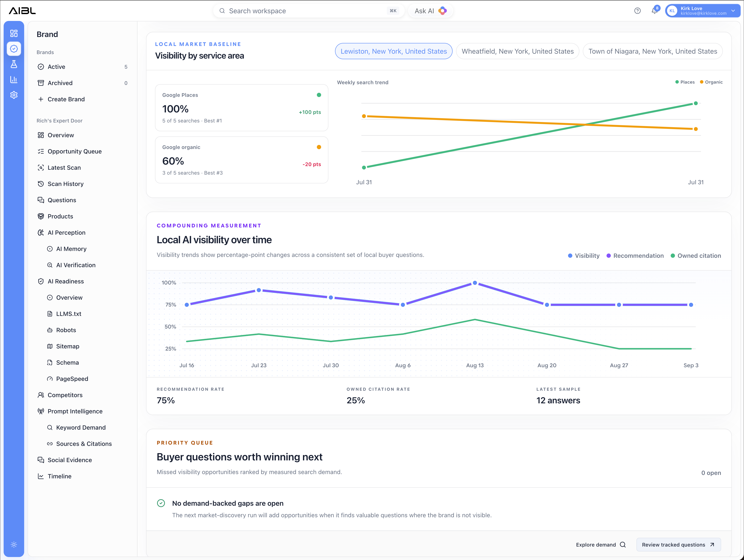Viewport: 744px width, 560px height.
Task: Select Wheatfield, New York service area tab
Action: (517, 51)
